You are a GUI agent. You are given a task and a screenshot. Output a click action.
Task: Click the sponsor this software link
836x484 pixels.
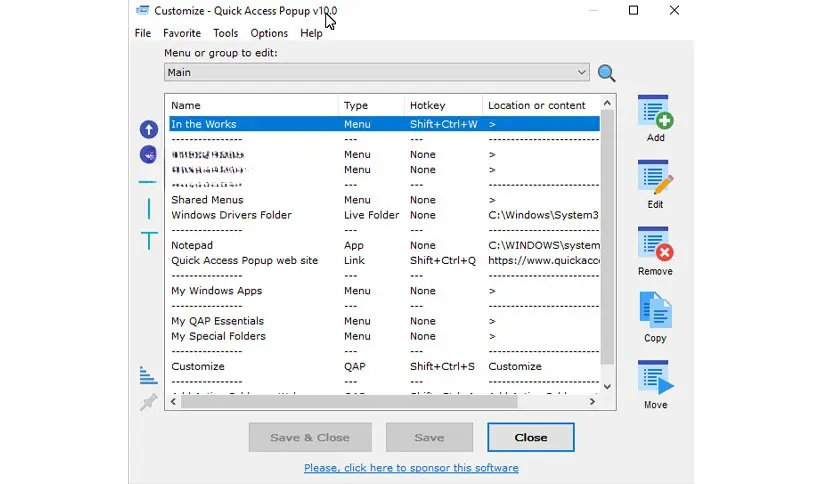point(411,468)
